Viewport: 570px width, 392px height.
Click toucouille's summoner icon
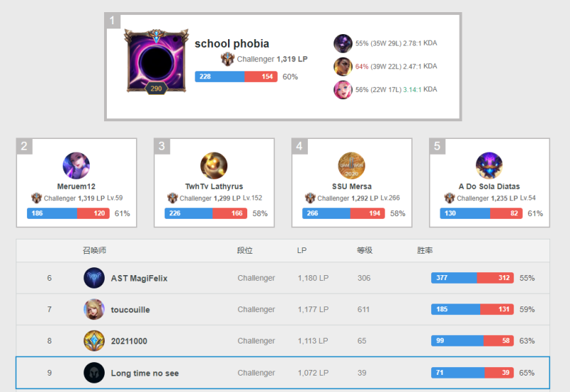pos(94,309)
